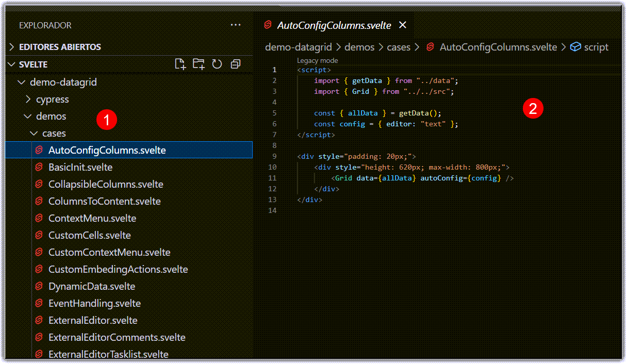Click demo-datagrid in the breadcrumb
The height and width of the screenshot is (364, 627).
pos(299,47)
